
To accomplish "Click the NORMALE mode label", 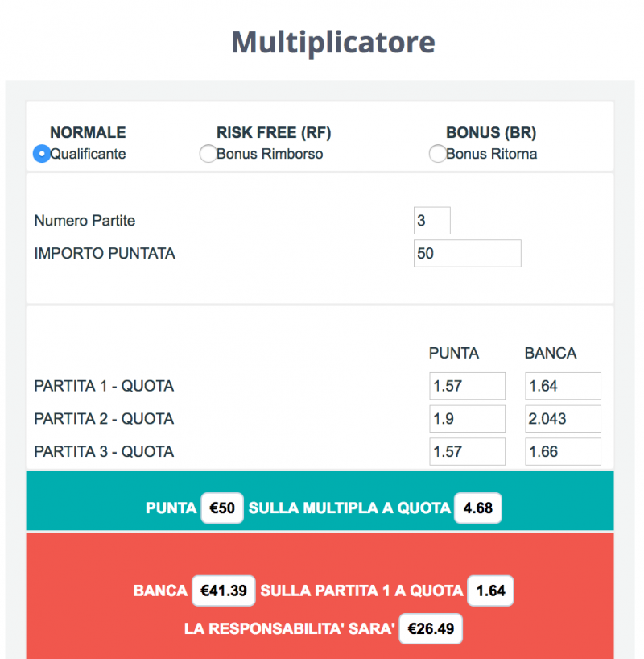I will (x=88, y=133).
